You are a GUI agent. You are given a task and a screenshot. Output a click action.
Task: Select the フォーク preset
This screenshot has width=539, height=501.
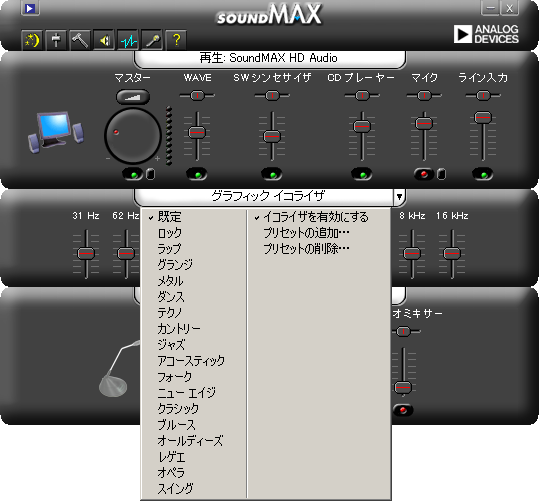(x=194, y=377)
